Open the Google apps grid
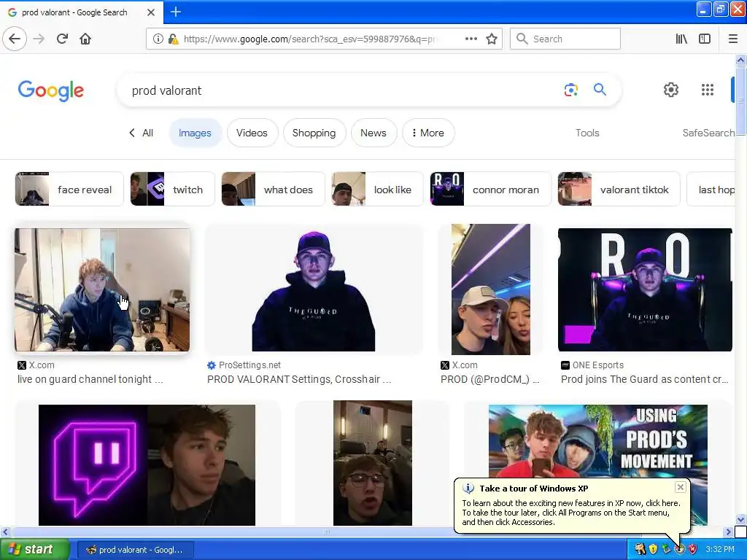 coord(708,90)
